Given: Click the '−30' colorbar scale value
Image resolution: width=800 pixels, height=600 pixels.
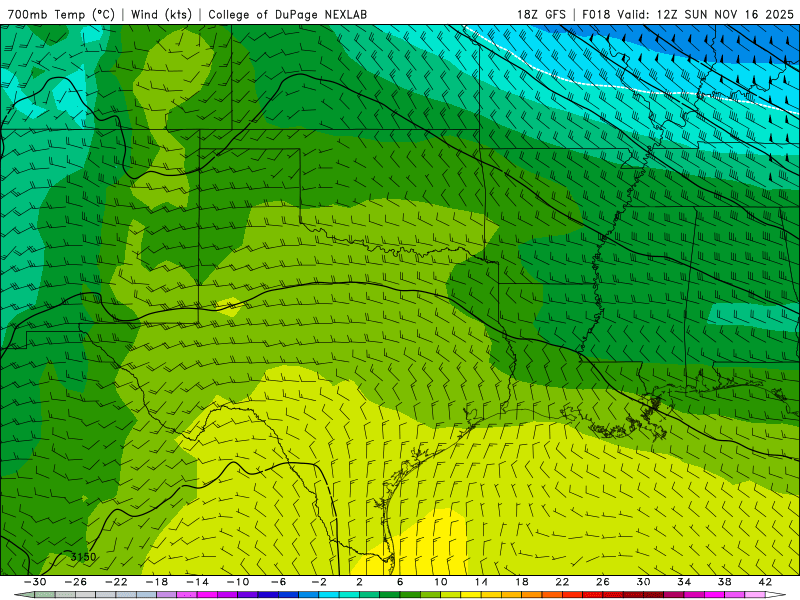Looking at the screenshot, I should (35, 582).
